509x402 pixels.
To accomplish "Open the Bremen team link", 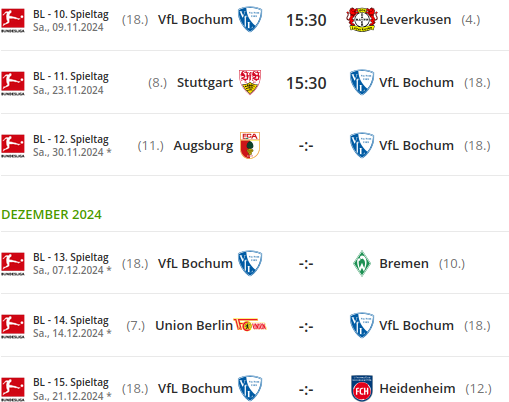I will (404, 264).
